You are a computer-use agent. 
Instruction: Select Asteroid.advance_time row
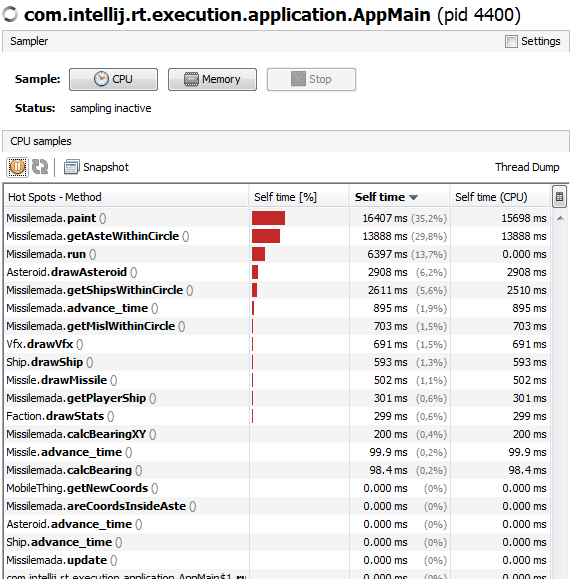(x=277, y=524)
